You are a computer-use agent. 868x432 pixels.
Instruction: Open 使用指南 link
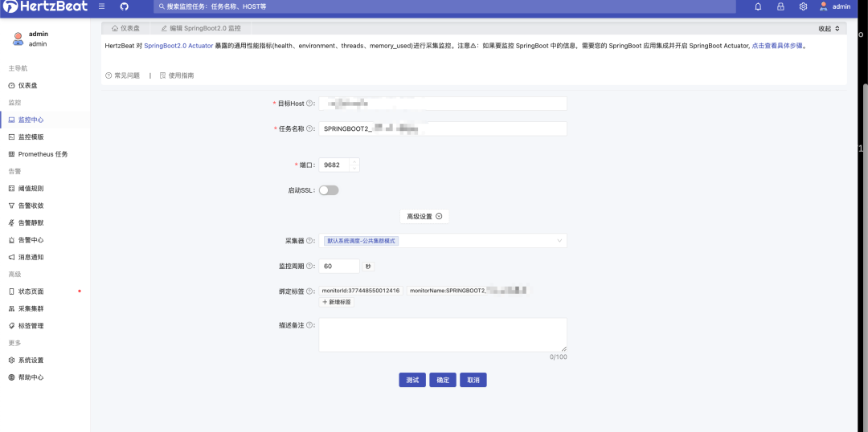pos(177,75)
